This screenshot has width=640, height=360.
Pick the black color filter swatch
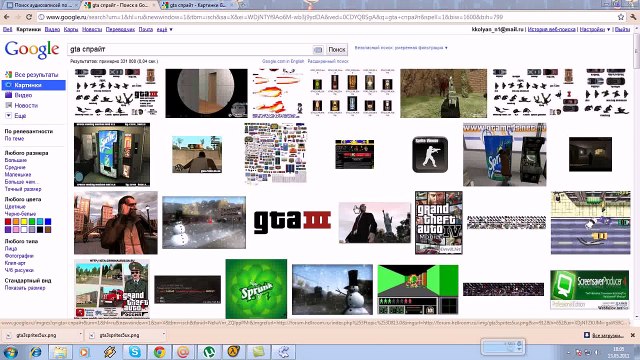40,229
